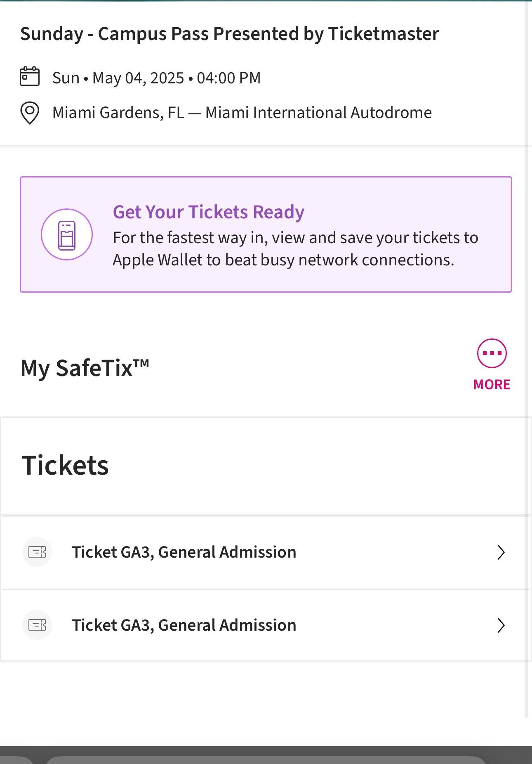The height and width of the screenshot is (764, 532).
Task: Open the second Ticket GA3, General Admission label
Action: pos(184,625)
